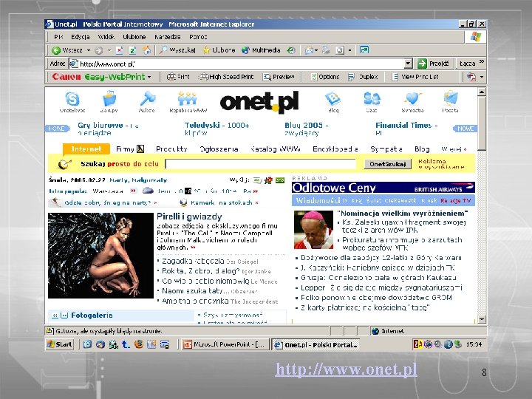Open the Forward button dropdown arrow
The image size is (532, 399).
click(109, 50)
